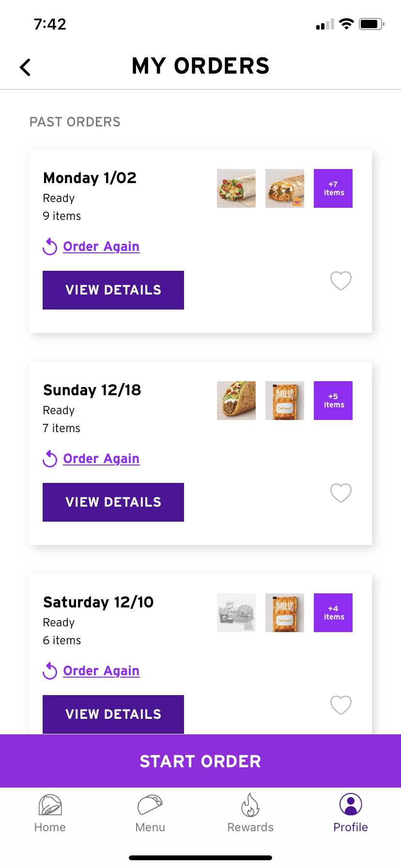Image resolution: width=401 pixels, height=868 pixels.
Task: Tap reorder icon for Monday 1/02 order
Action: [x=50, y=247]
